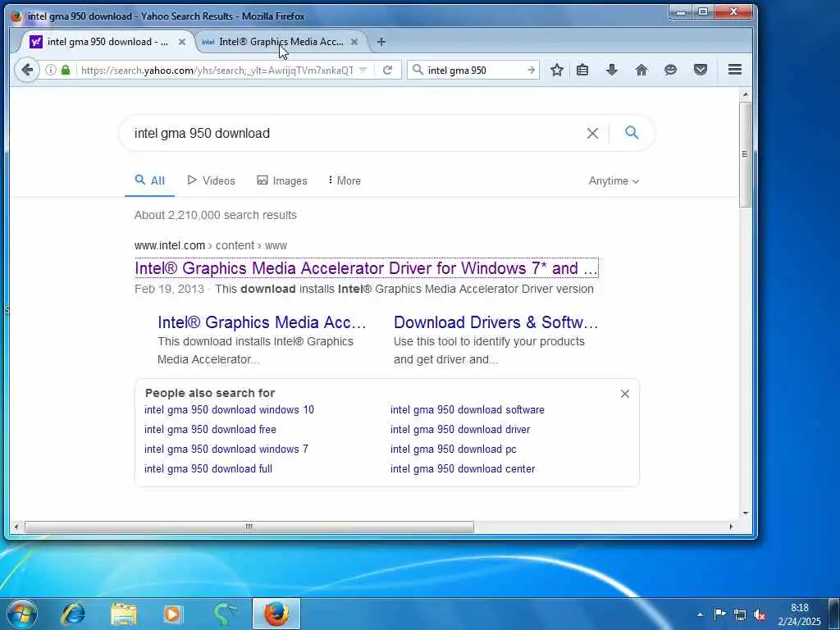Submit Firefox search bar with go arrow
Image resolution: width=840 pixels, height=630 pixels.
[x=531, y=71]
